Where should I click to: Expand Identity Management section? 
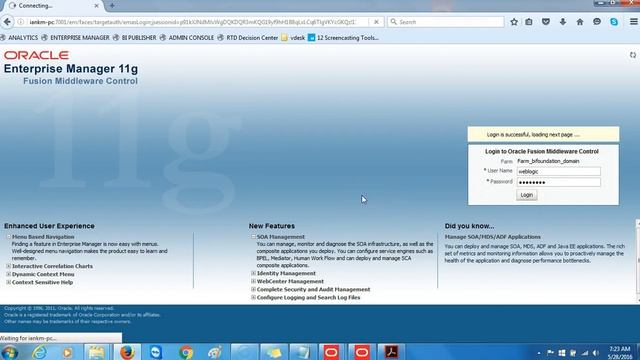click(253, 273)
